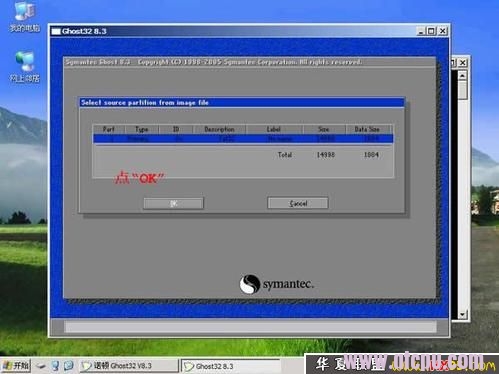
Task: Click the scroll up arrow of background window
Action: pyautogui.click(x=462, y=76)
